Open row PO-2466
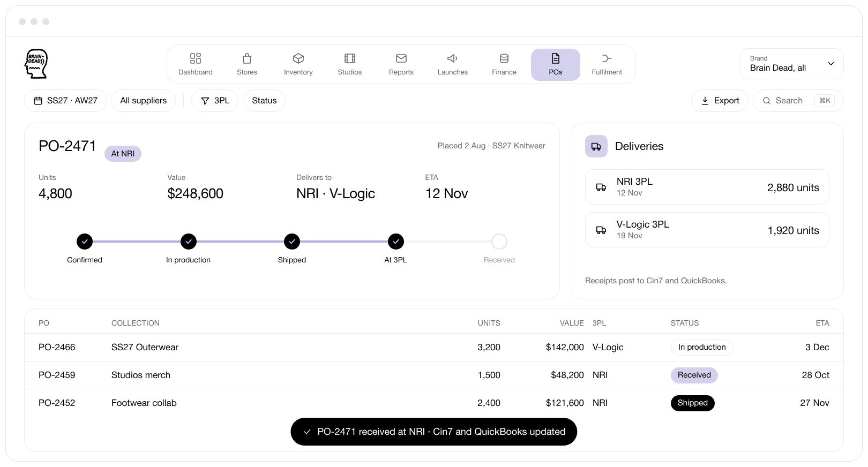The width and height of the screenshot is (868, 467). click(434, 347)
